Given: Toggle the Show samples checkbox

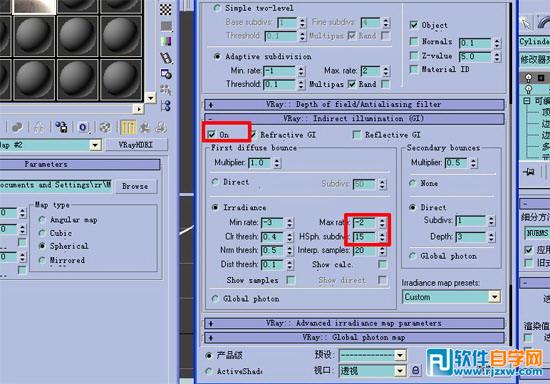Looking at the screenshot, I should tap(290, 280).
